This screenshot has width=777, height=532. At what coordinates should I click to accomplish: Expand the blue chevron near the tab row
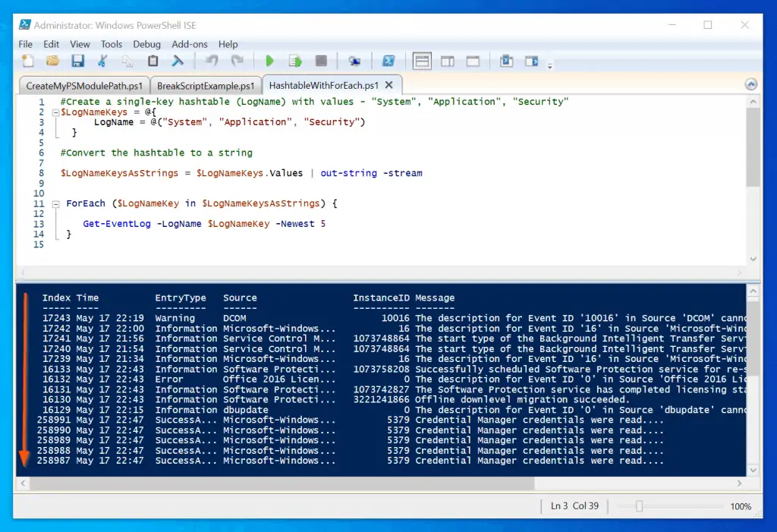pyautogui.click(x=750, y=83)
